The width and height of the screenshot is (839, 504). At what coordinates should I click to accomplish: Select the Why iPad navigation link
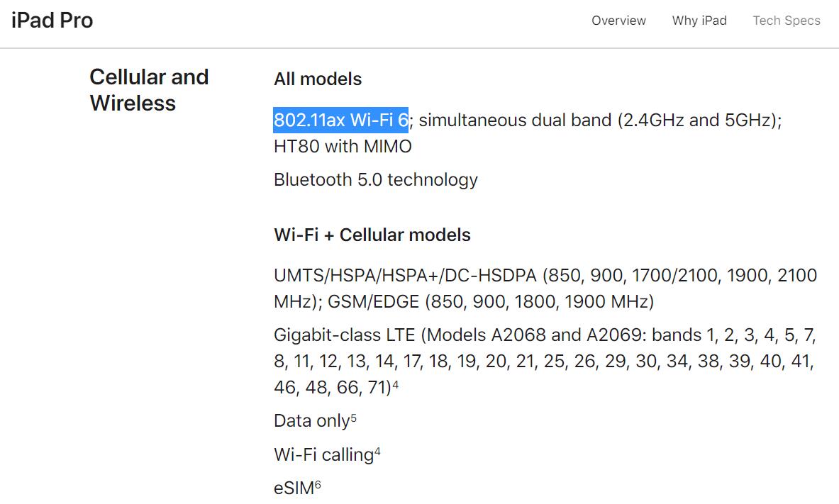(x=699, y=21)
